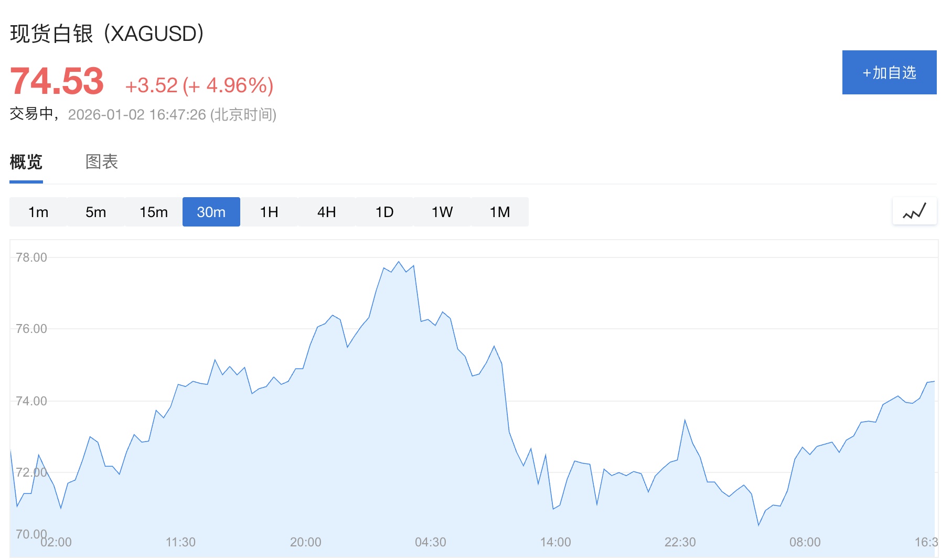Viewport: 941px width, 560px height.
Task: Show the 1D daily chart
Action: pos(384,212)
